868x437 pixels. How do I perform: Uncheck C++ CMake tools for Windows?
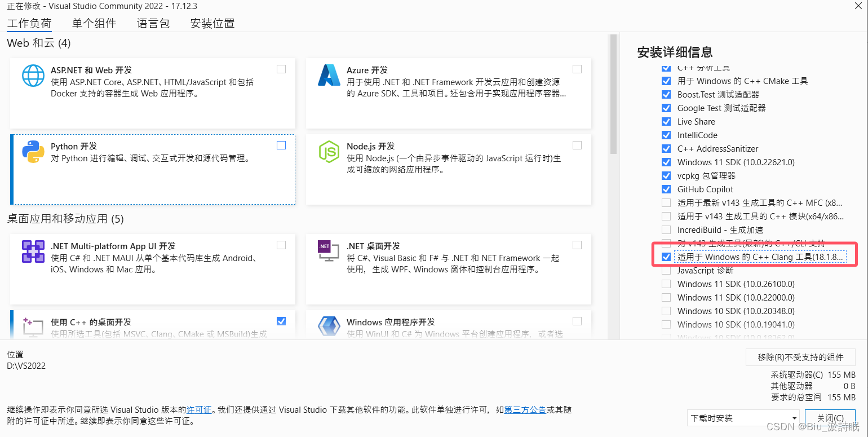[x=666, y=81]
